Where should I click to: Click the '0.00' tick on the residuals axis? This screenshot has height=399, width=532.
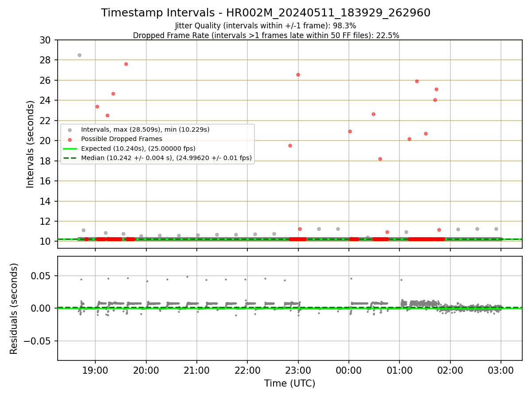pos(41,308)
